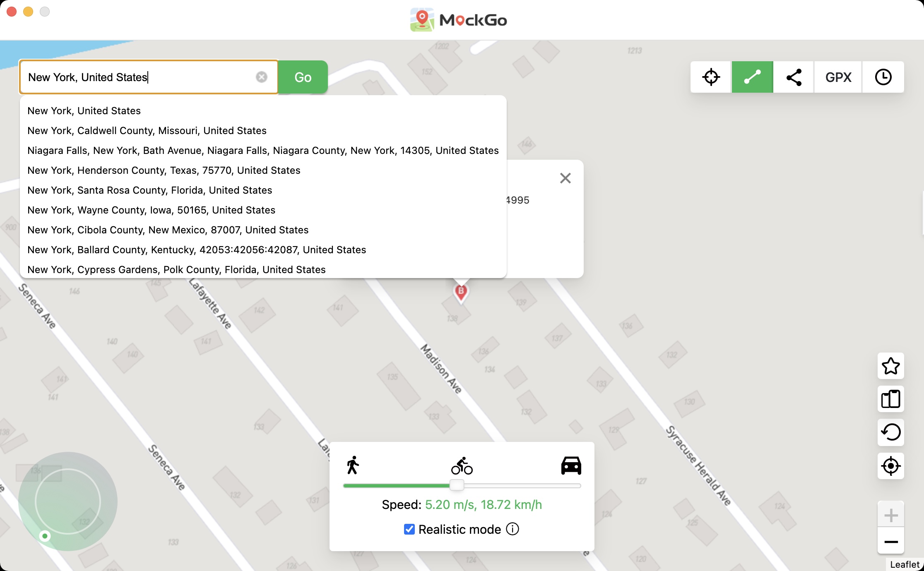Click the reset location circular arrow icon
The image size is (924, 571).
click(x=890, y=432)
